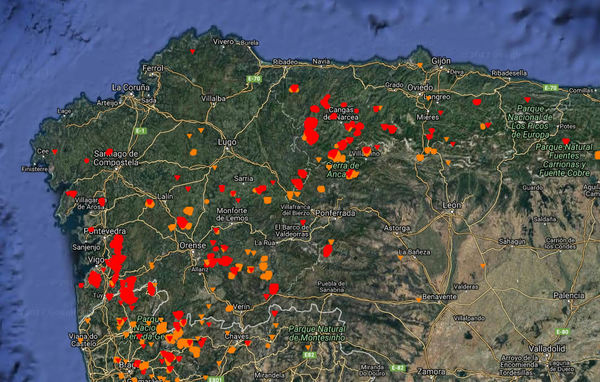Screen dimensions: 600x382
Task: Click the Lugo city label
Action: pyautogui.click(x=227, y=142)
